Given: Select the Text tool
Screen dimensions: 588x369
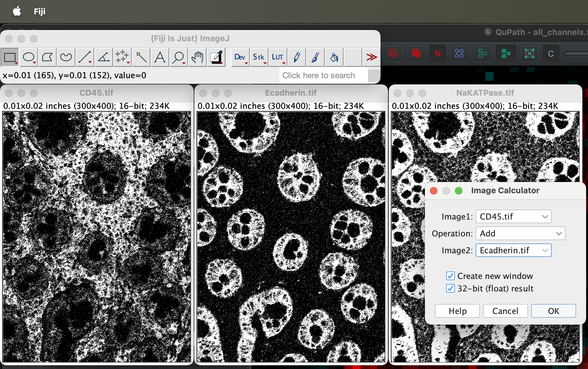Looking at the screenshot, I should 160,57.
